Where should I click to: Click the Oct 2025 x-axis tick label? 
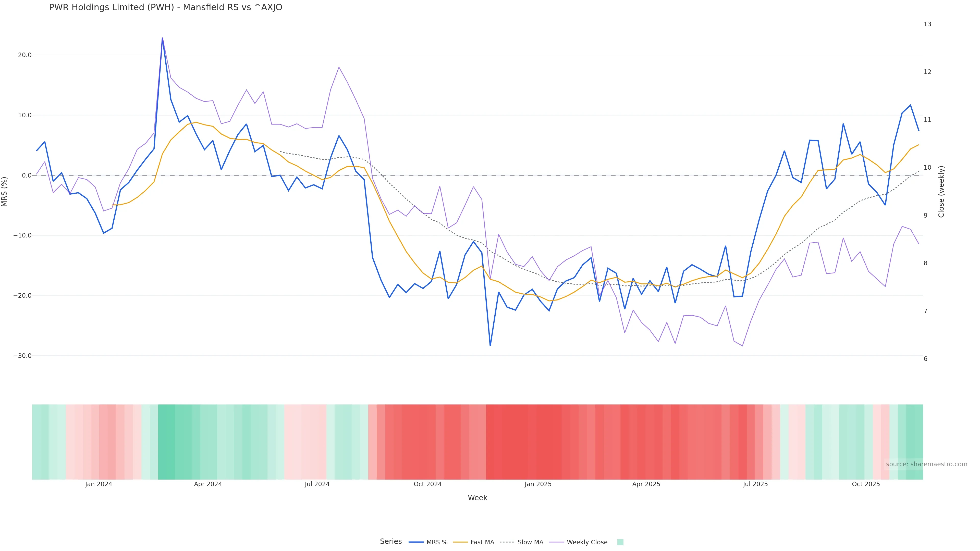point(866,484)
